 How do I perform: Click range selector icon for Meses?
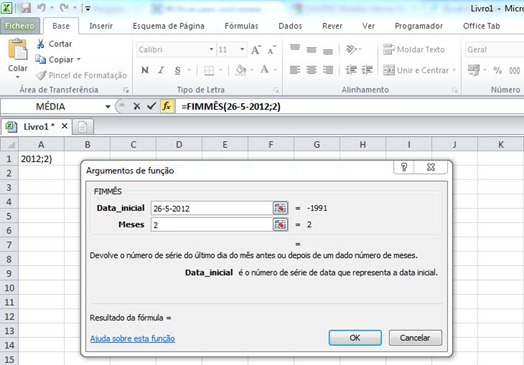tap(280, 225)
